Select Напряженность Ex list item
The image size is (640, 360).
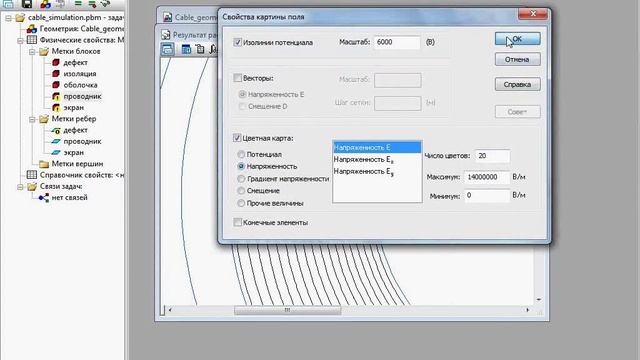[377, 160]
